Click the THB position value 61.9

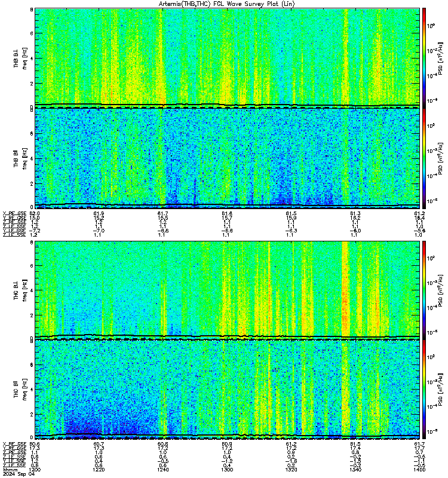(x=99, y=213)
